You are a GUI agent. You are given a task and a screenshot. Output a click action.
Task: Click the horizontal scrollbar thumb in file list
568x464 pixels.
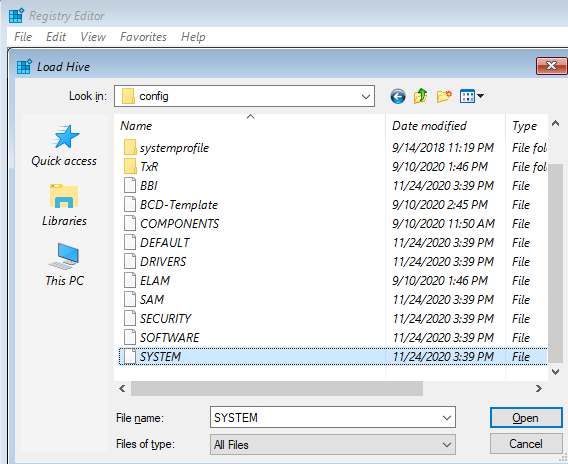click(277, 389)
